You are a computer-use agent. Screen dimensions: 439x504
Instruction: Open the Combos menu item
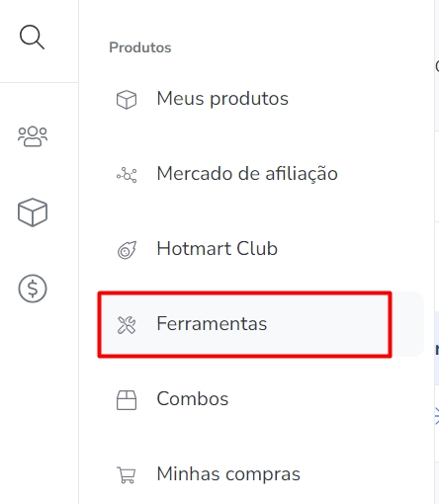[193, 398]
